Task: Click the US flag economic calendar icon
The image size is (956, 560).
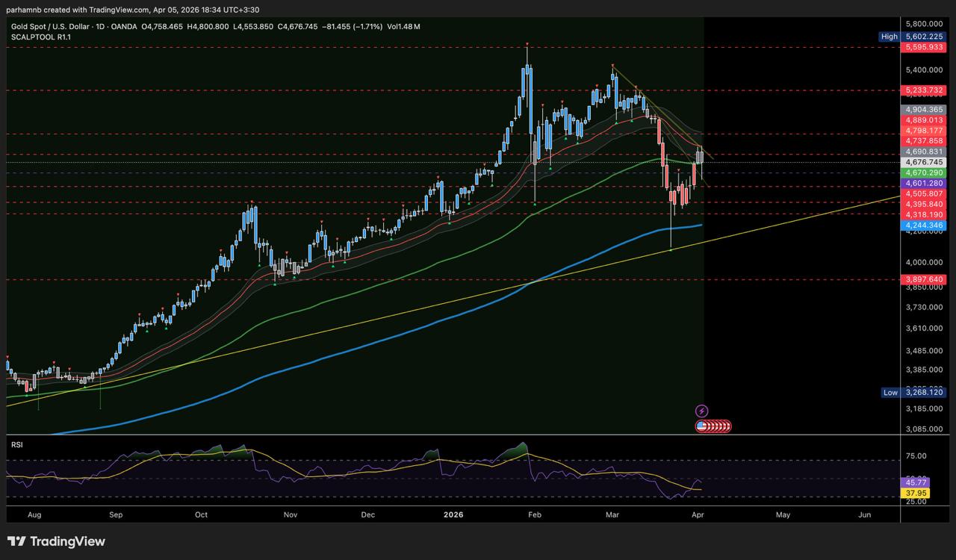Action: coord(701,426)
